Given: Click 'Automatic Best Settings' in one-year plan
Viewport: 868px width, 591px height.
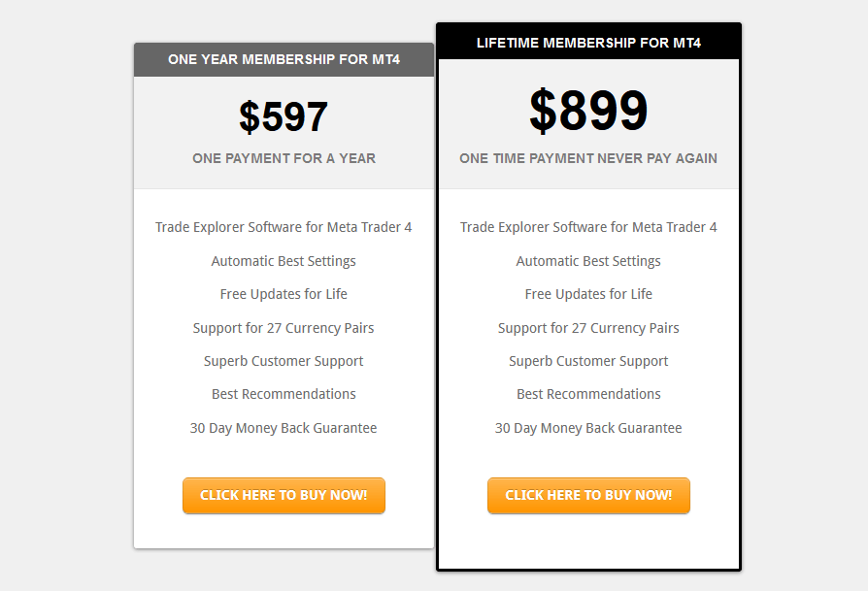Looking at the screenshot, I should click(284, 261).
